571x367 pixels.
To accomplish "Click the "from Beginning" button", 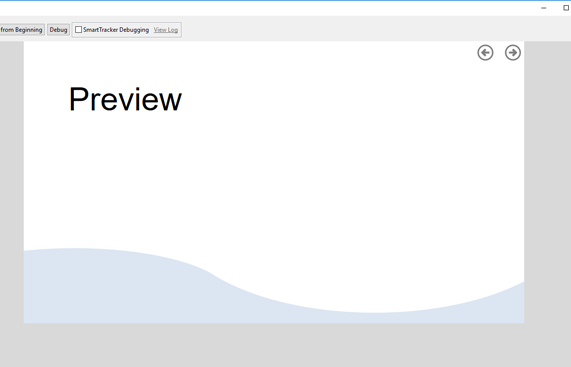I will click(22, 30).
